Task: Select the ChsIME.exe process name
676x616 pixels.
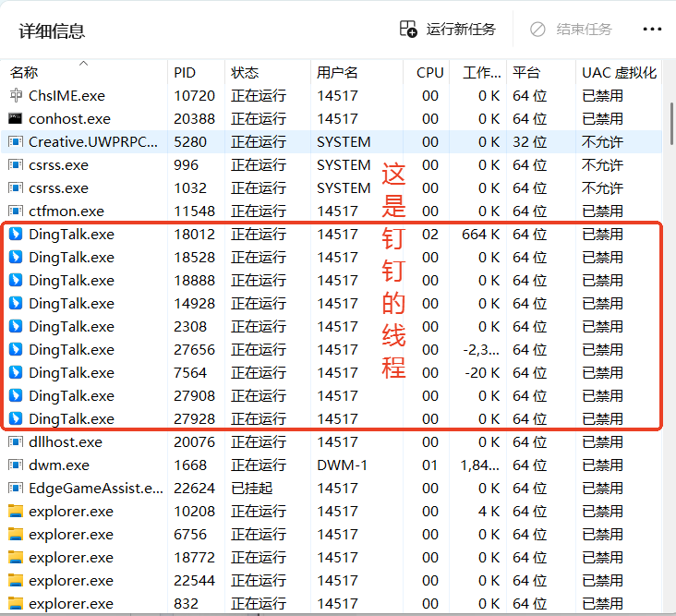Action: (x=66, y=96)
